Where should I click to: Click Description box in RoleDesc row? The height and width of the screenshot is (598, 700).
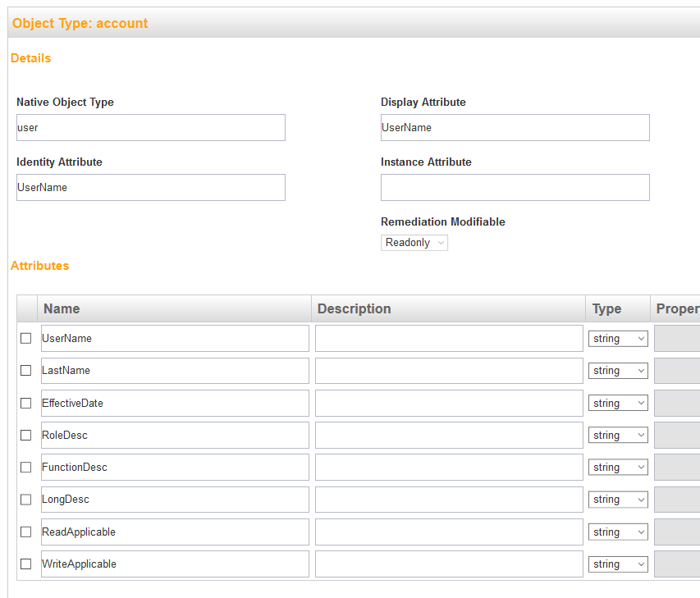pos(449,436)
